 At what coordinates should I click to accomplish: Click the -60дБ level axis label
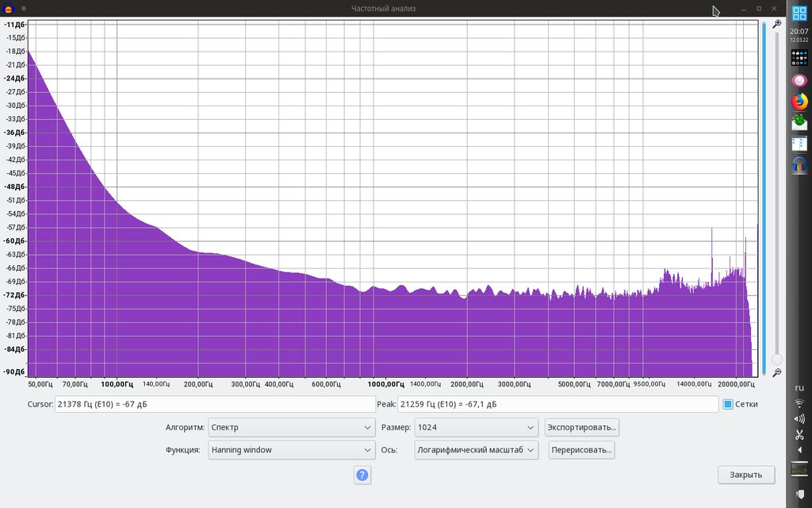15,241
